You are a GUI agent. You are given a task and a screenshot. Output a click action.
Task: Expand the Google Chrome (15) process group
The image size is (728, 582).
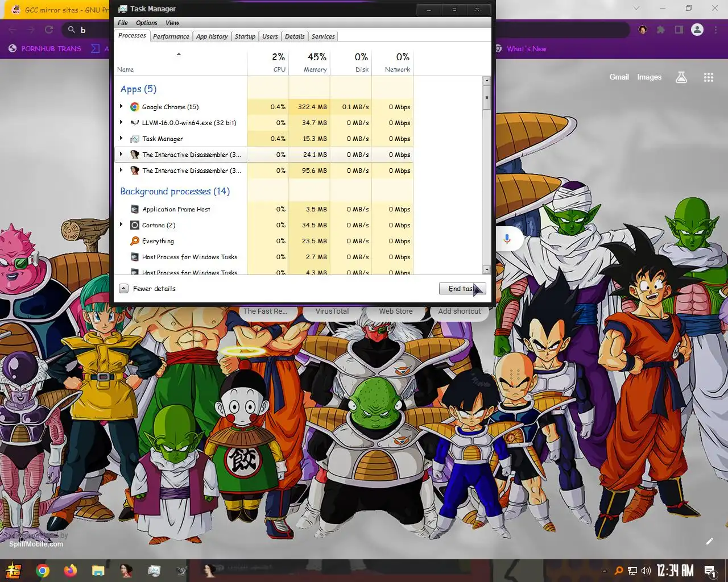tap(121, 106)
